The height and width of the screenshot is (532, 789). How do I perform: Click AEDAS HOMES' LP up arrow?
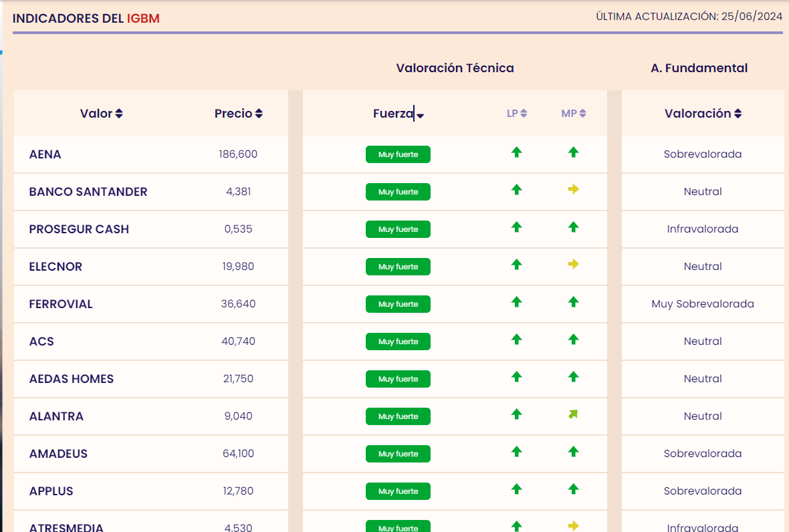pyautogui.click(x=517, y=377)
